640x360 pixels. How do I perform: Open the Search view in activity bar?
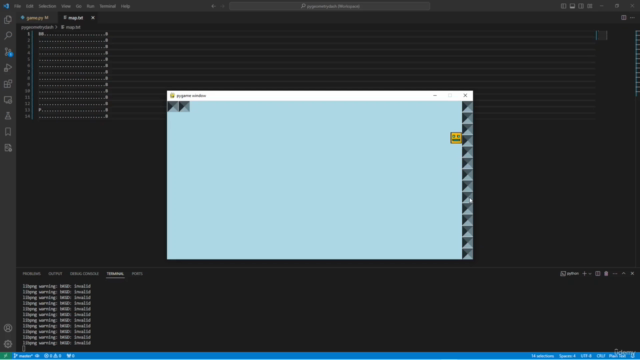[8, 36]
